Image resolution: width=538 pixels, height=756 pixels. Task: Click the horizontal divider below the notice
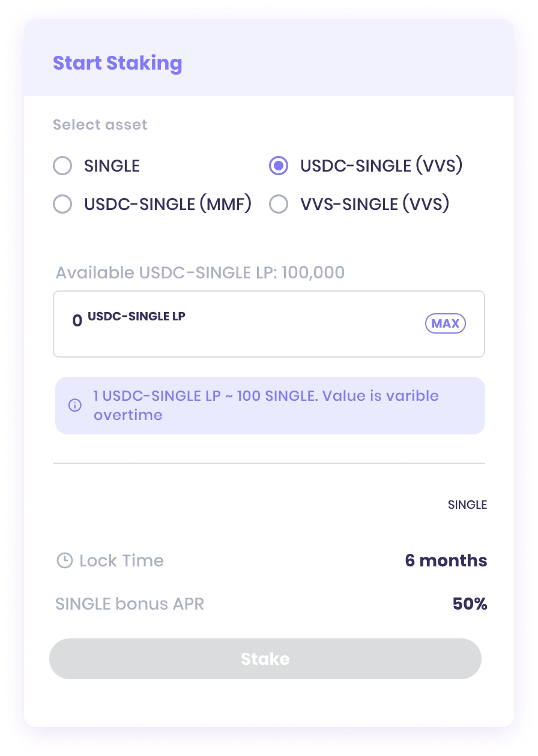point(268,463)
